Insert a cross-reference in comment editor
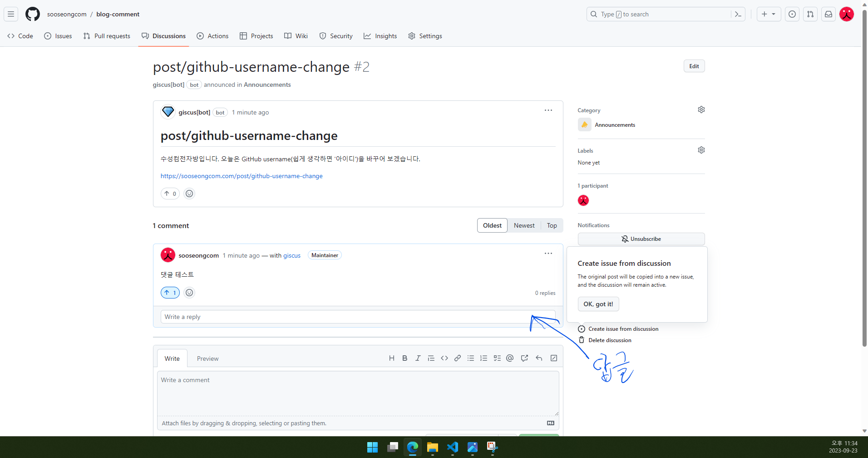Image resolution: width=868 pixels, height=458 pixels. coord(524,358)
